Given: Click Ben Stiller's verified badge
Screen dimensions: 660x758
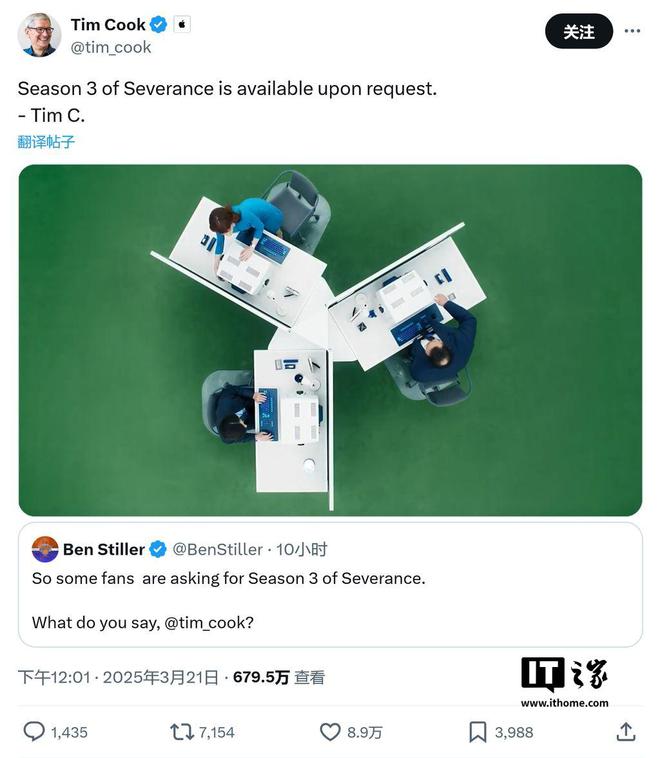Looking at the screenshot, I should (158, 550).
